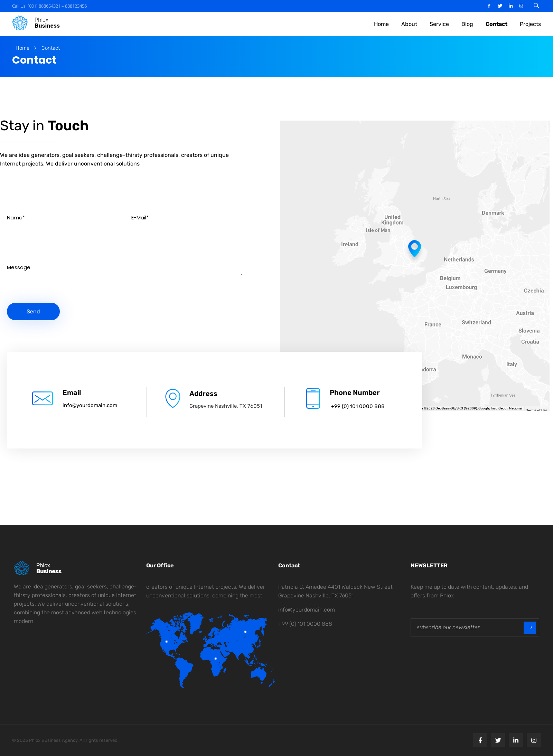Open the footer LinkedIn square icon
This screenshot has width=553, height=756.
[x=516, y=740]
